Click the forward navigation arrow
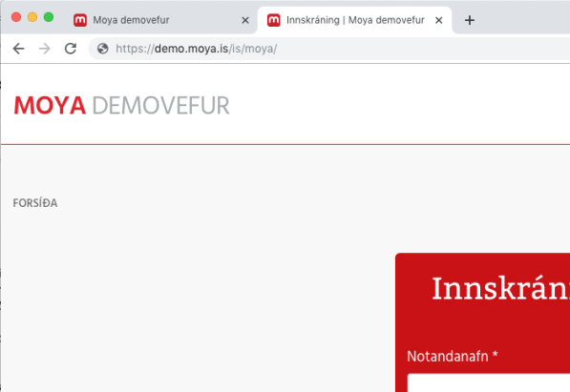 click(44, 49)
